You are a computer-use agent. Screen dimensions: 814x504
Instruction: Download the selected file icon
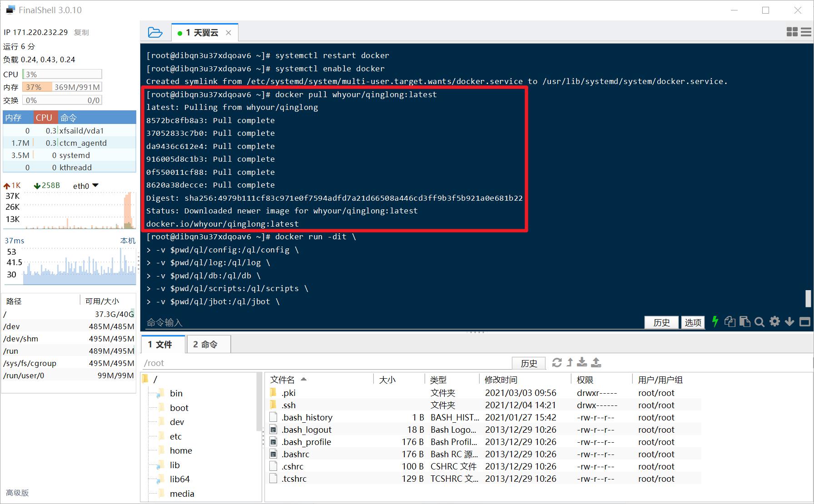(582, 362)
